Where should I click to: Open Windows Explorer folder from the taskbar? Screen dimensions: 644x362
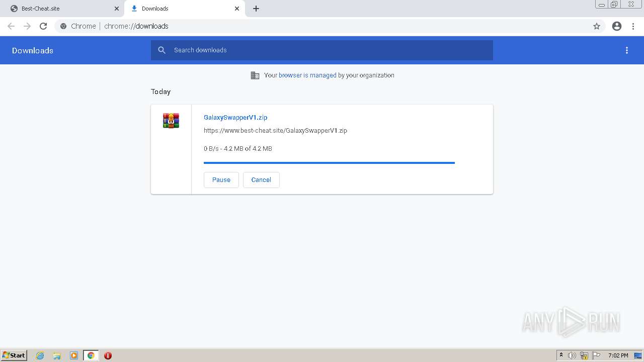[x=57, y=355]
